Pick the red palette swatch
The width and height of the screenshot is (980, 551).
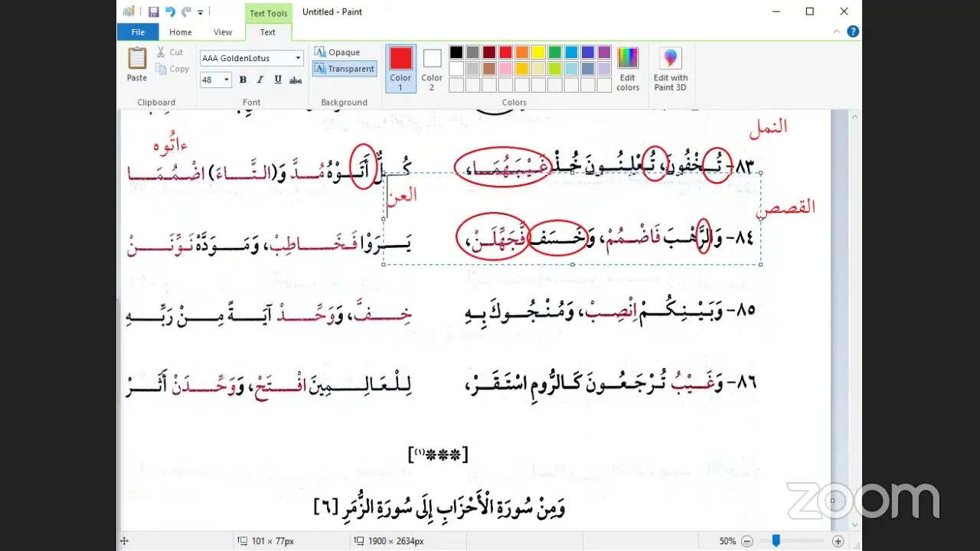pyautogui.click(x=505, y=53)
